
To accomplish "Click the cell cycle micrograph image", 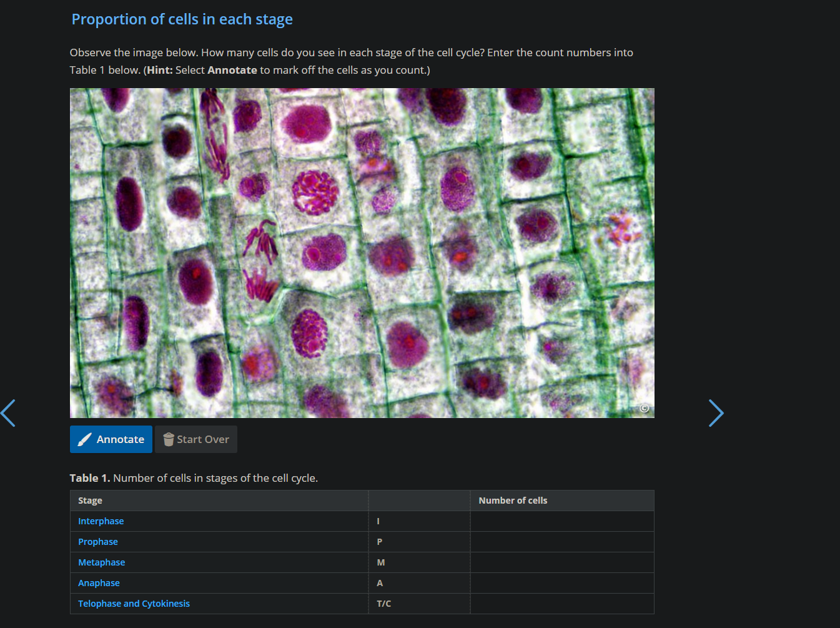I will coord(362,252).
